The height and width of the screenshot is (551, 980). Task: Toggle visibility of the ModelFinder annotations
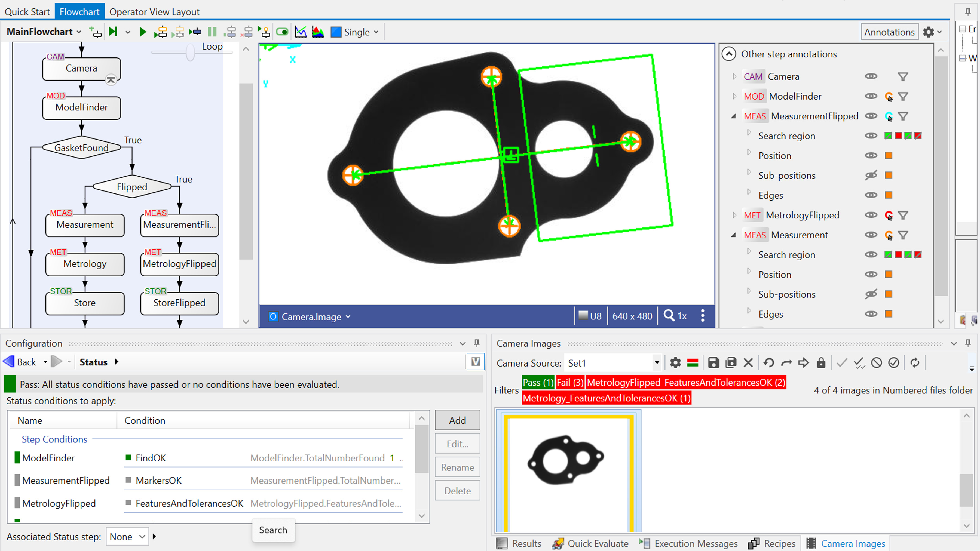(x=871, y=96)
